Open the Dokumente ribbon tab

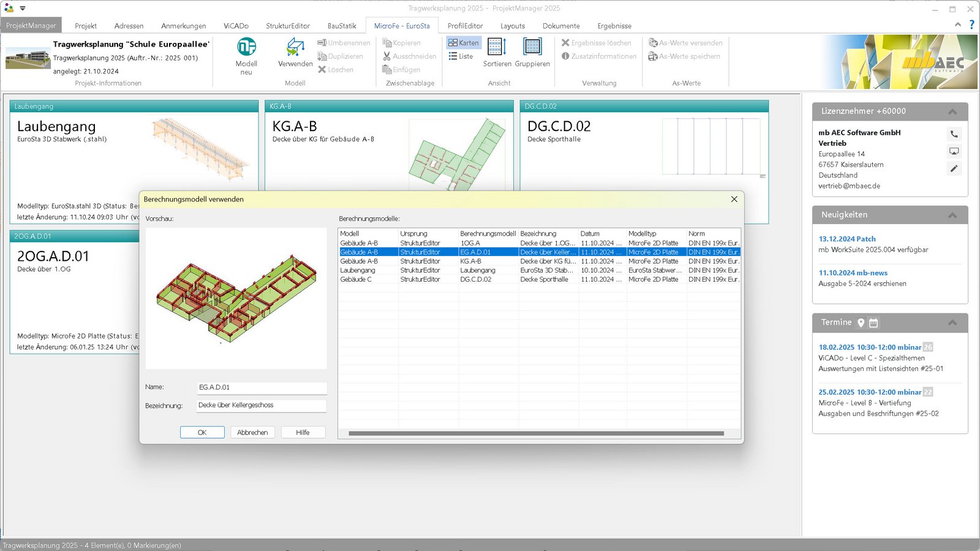pos(561,26)
